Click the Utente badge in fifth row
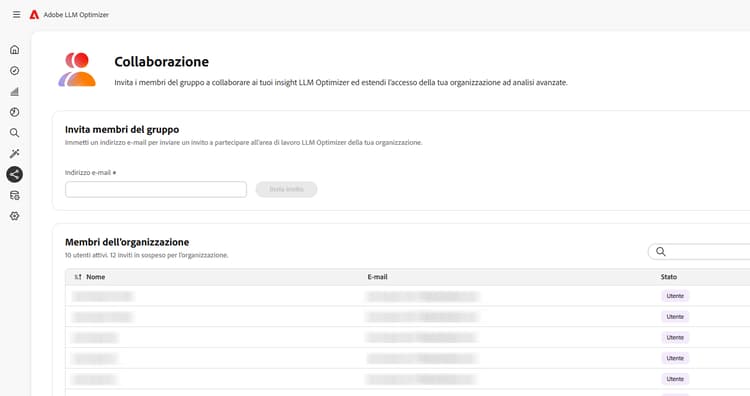The image size is (750, 396). [x=675, y=379]
